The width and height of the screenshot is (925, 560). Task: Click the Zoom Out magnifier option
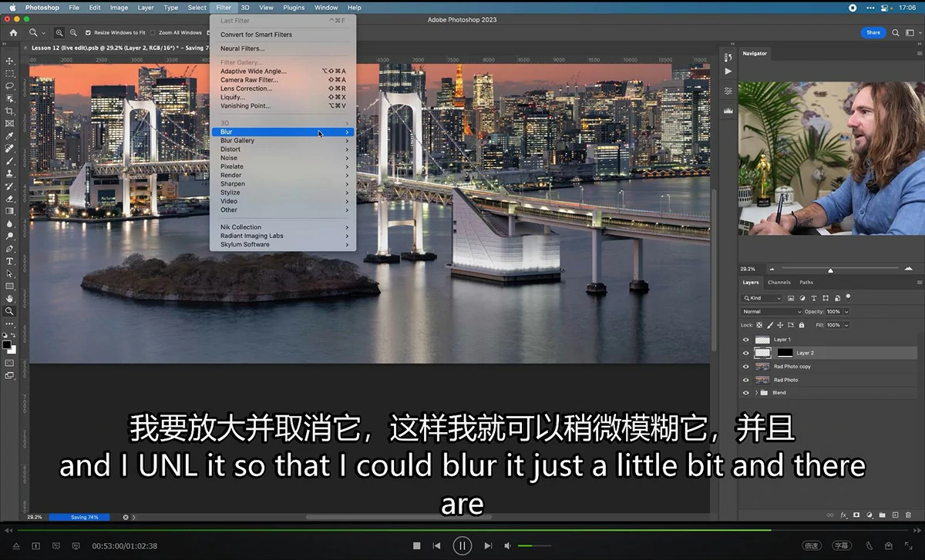(x=73, y=33)
